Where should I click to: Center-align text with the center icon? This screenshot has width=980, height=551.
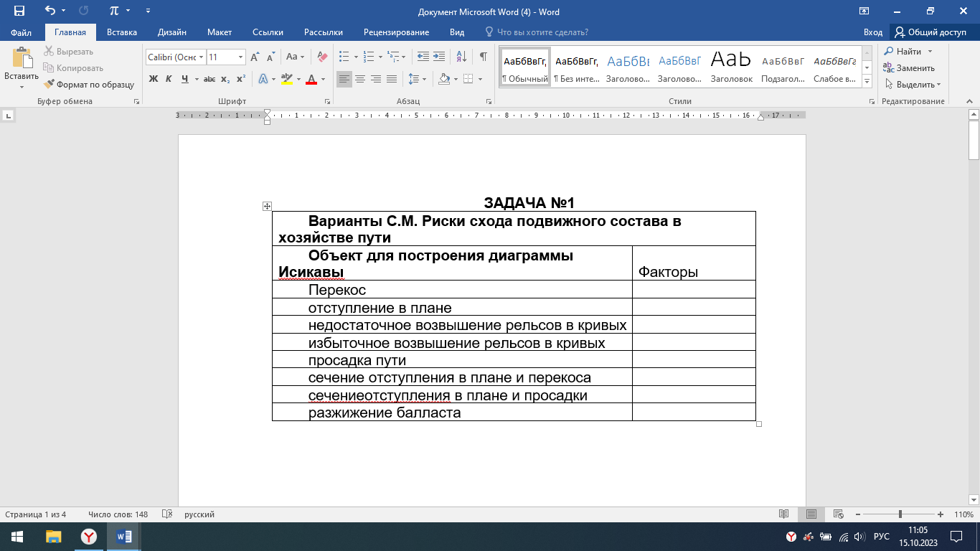pos(360,79)
